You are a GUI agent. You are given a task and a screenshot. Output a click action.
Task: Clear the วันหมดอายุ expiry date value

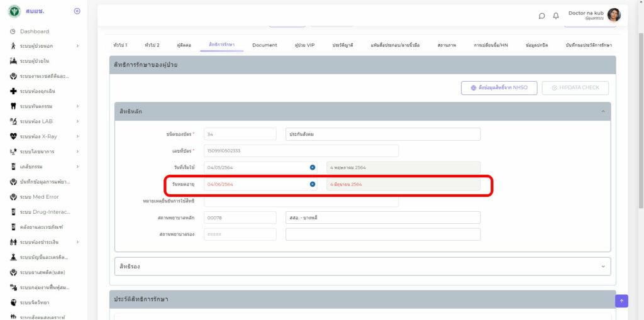point(313,184)
